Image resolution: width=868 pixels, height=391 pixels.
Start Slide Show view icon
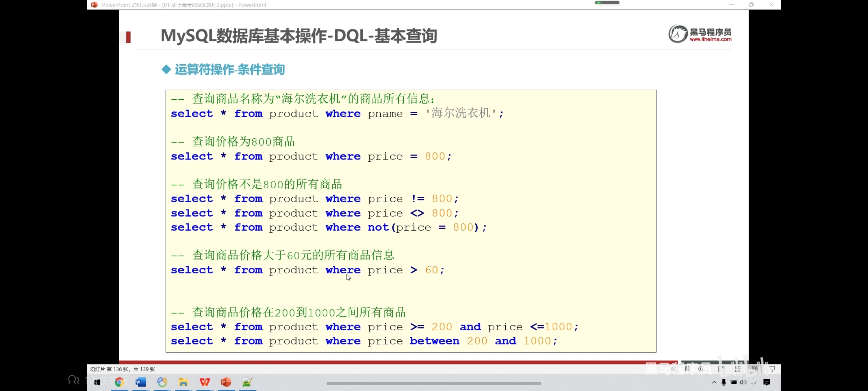coord(772,369)
